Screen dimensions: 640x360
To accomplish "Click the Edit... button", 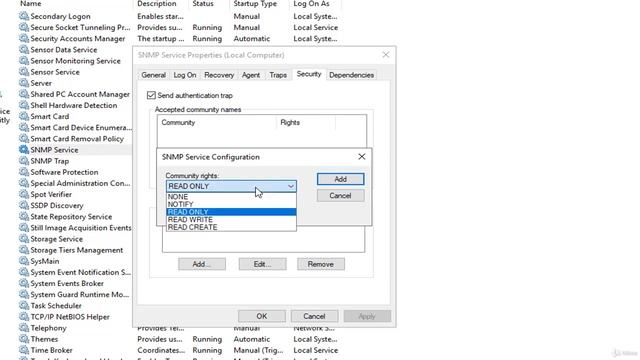I will point(262,264).
